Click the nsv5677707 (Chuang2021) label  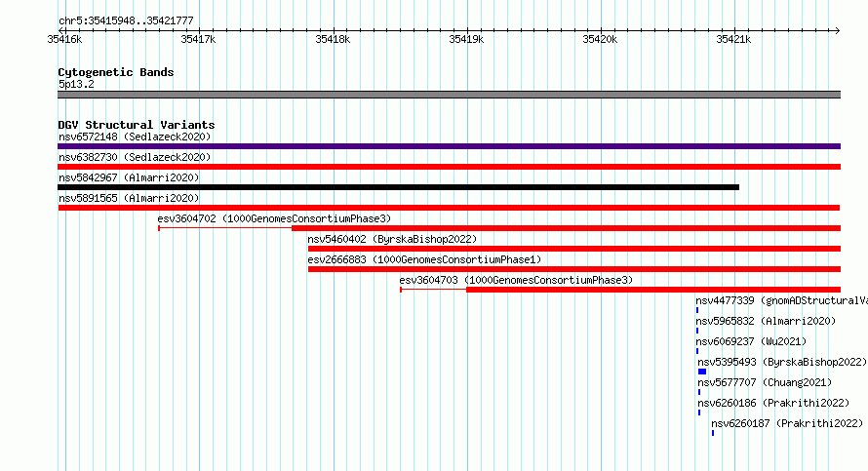(765, 382)
